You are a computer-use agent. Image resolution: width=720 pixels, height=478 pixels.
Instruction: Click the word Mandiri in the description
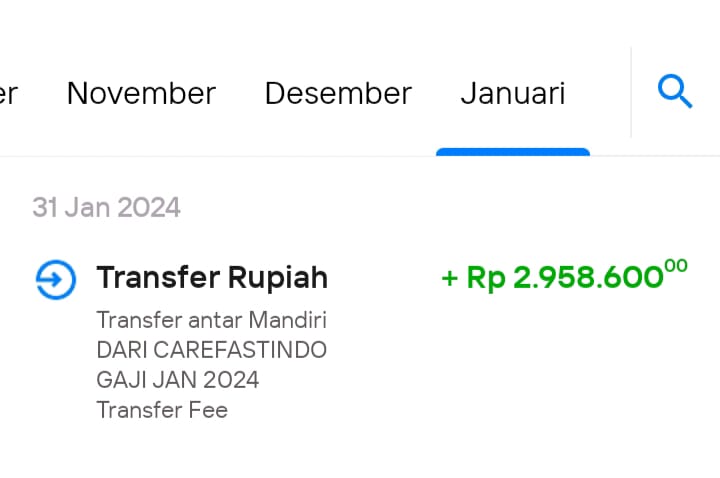(287, 320)
